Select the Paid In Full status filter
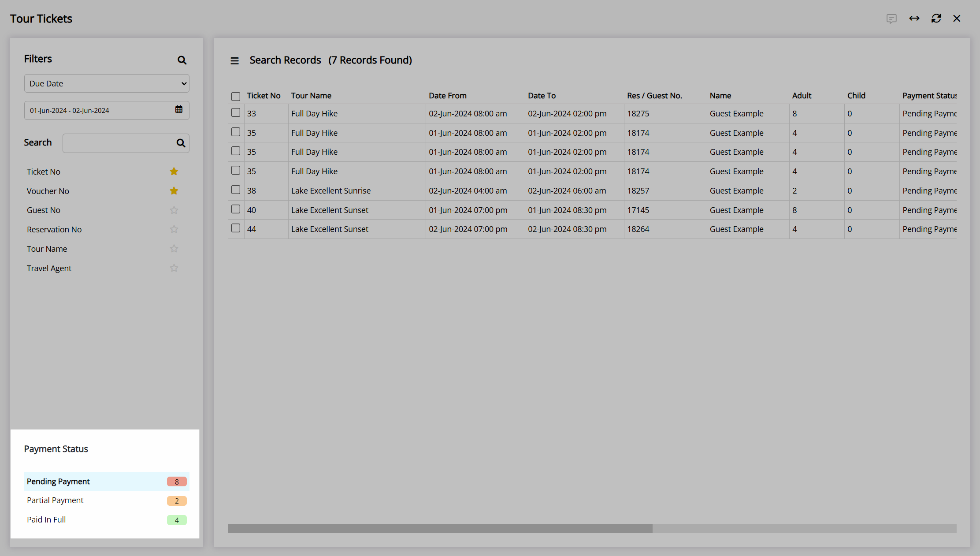 tap(107, 520)
